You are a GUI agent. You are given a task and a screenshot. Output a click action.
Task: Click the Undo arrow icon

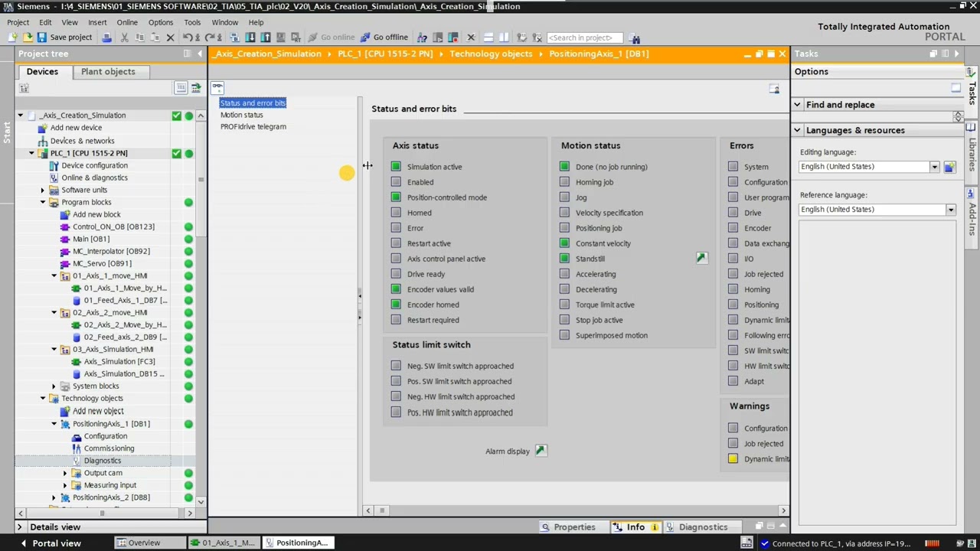click(187, 37)
